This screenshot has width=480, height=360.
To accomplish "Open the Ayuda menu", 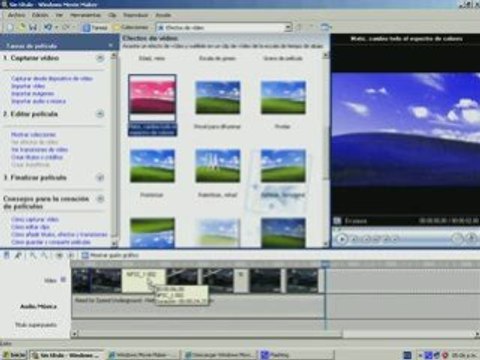I will [163, 15].
